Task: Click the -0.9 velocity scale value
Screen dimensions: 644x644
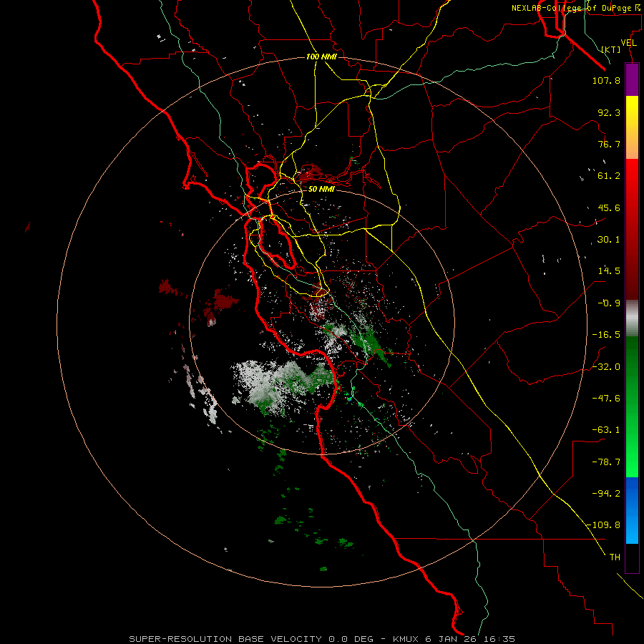Action: tap(609, 303)
